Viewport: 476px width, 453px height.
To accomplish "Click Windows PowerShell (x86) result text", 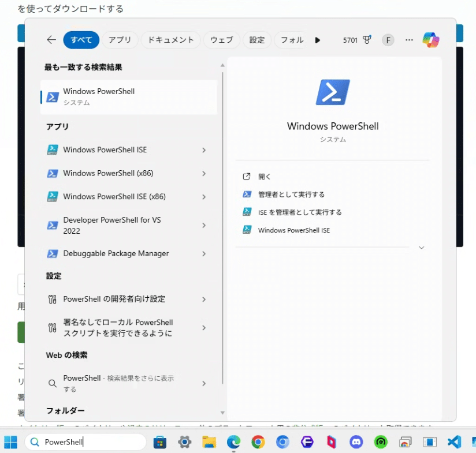I will pyautogui.click(x=109, y=174).
